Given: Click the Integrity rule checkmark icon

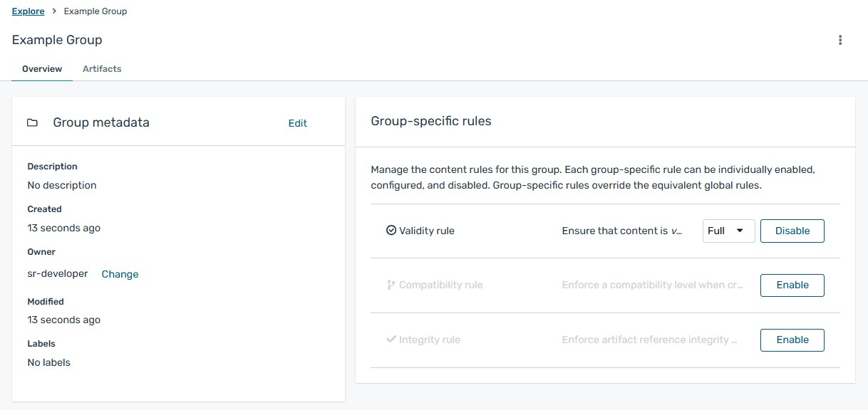Looking at the screenshot, I should [391, 340].
